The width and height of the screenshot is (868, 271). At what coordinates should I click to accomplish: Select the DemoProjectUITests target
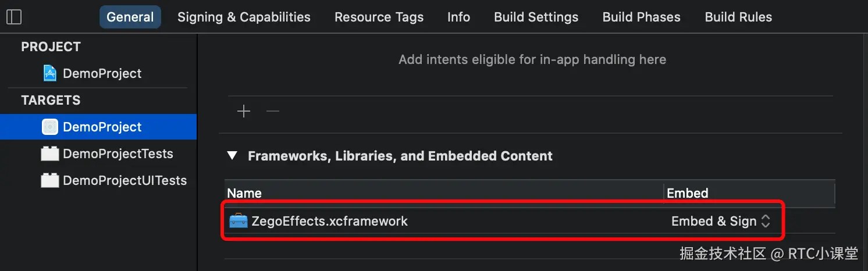tap(124, 180)
